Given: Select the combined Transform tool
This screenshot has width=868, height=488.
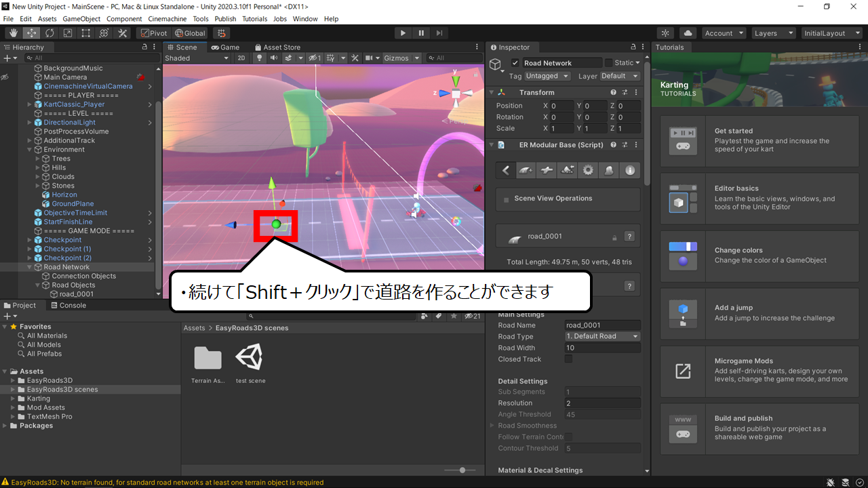Looking at the screenshot, I should 104,33.
